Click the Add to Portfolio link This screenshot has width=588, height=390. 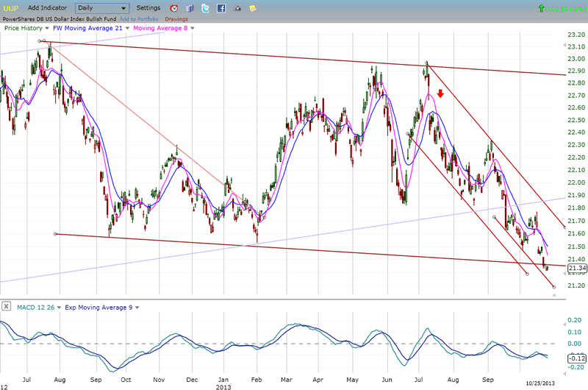point(140,19)
